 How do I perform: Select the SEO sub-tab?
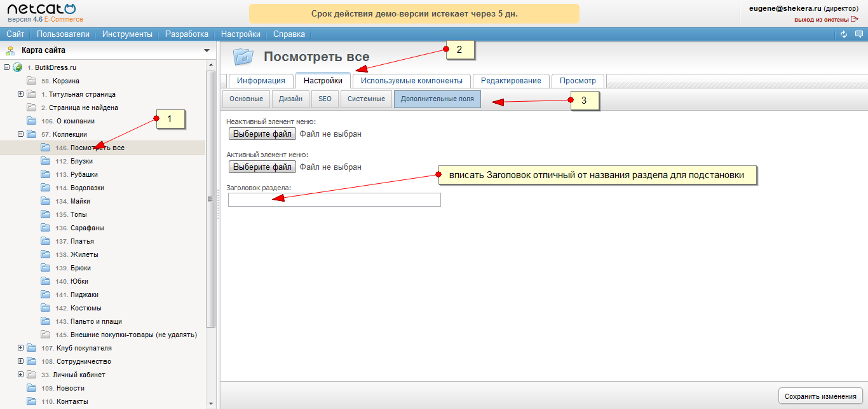325,99
